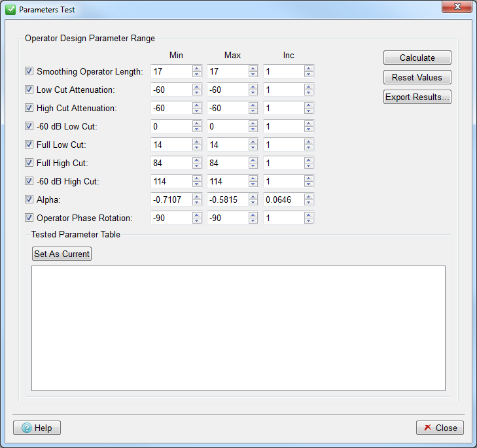Click the green checkmark title bar icon

click(x=10, y=10)
